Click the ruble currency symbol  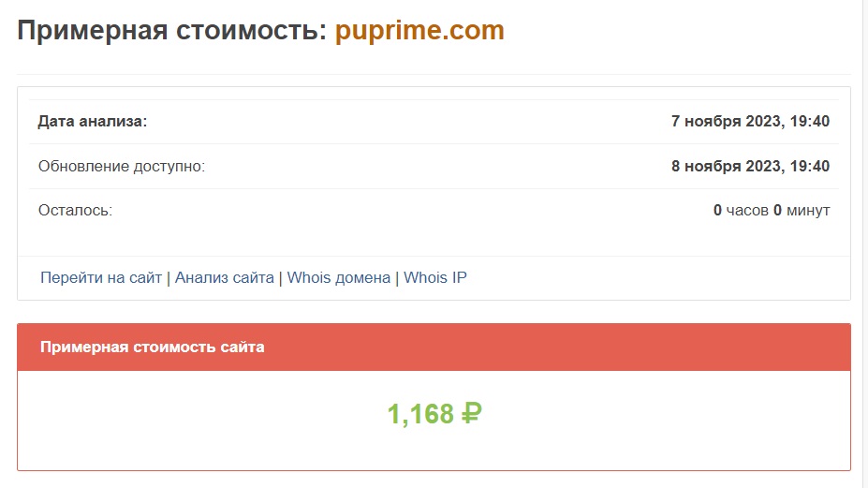[x=472, y=413]
